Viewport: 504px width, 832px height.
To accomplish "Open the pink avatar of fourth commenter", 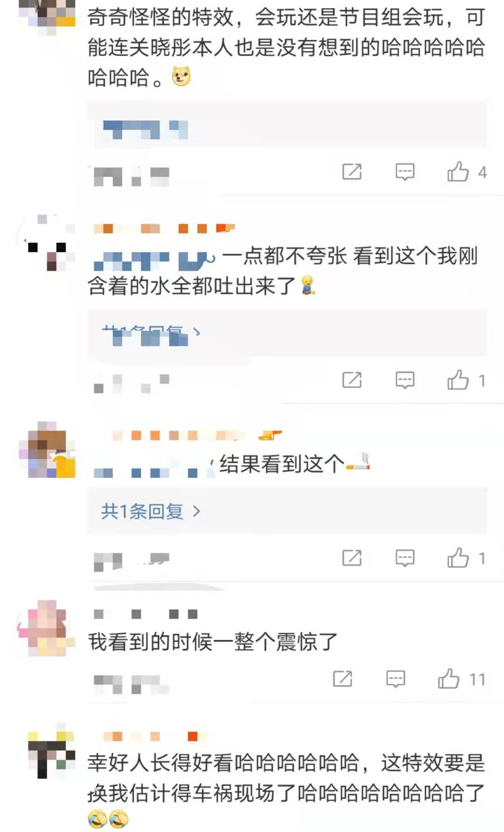I will pos(46,628).
